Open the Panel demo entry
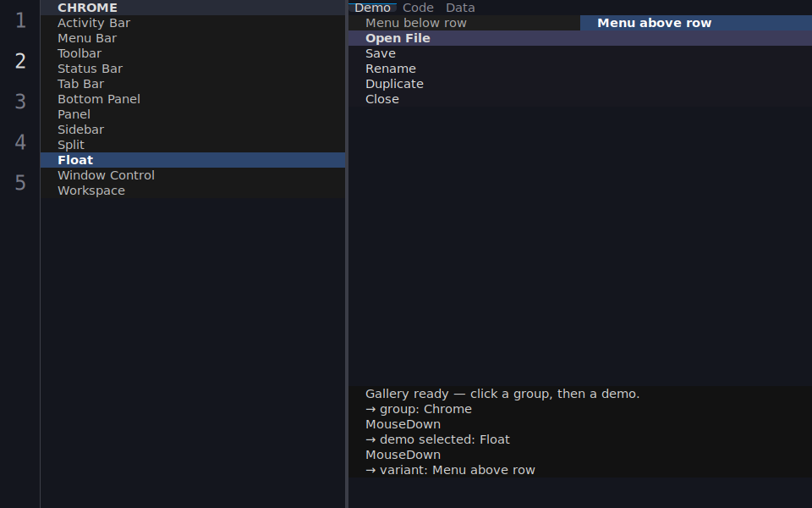812x508 pixels. 193,114
